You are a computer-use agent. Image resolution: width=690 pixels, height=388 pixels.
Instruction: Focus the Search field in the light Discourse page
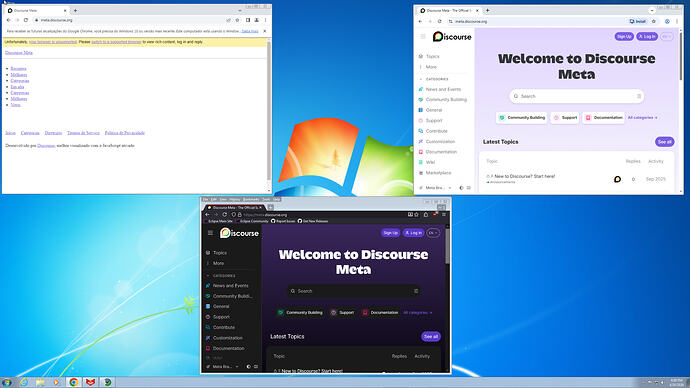click(576, 96)
